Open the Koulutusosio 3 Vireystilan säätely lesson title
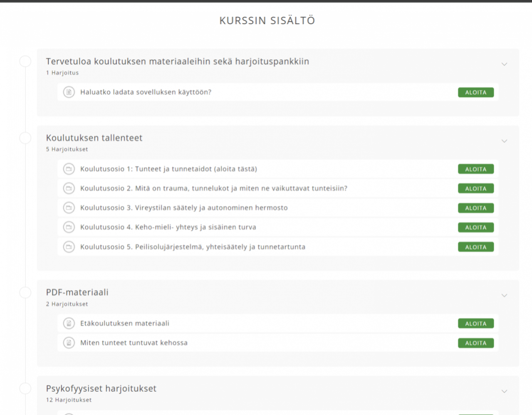 [x=184, y=207]
